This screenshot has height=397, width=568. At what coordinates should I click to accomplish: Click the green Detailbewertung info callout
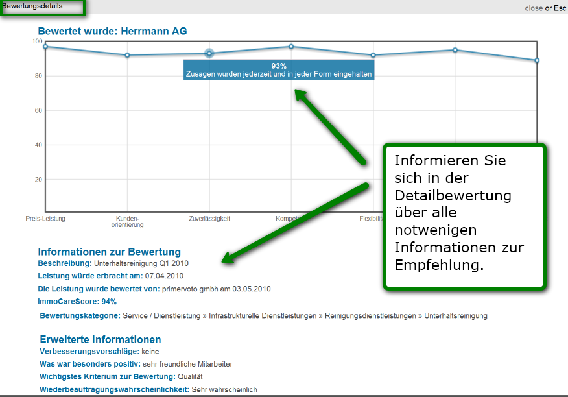[x=465, y=217]
